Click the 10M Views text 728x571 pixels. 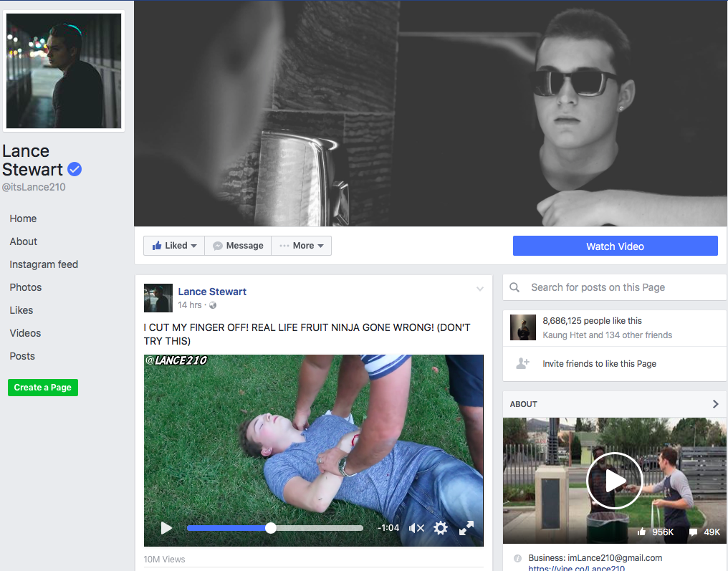(x=164, y=560)
